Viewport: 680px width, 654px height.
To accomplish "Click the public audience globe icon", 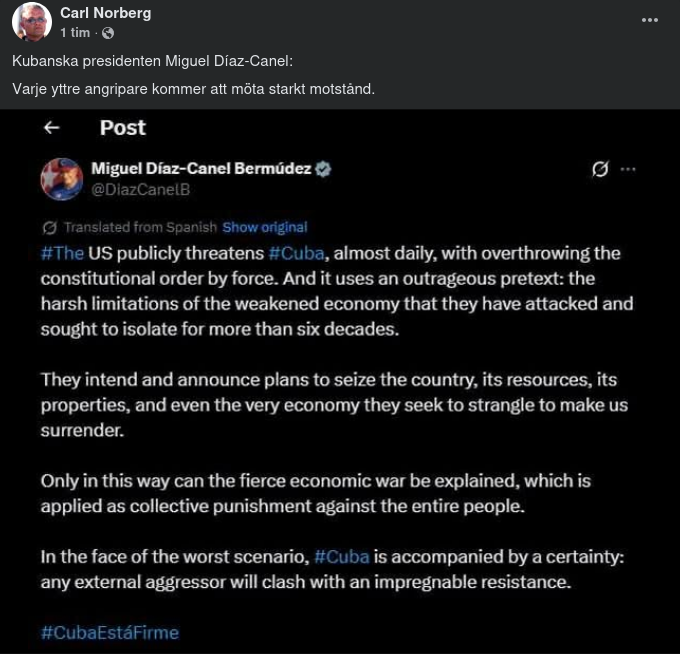I will [108, 33].
